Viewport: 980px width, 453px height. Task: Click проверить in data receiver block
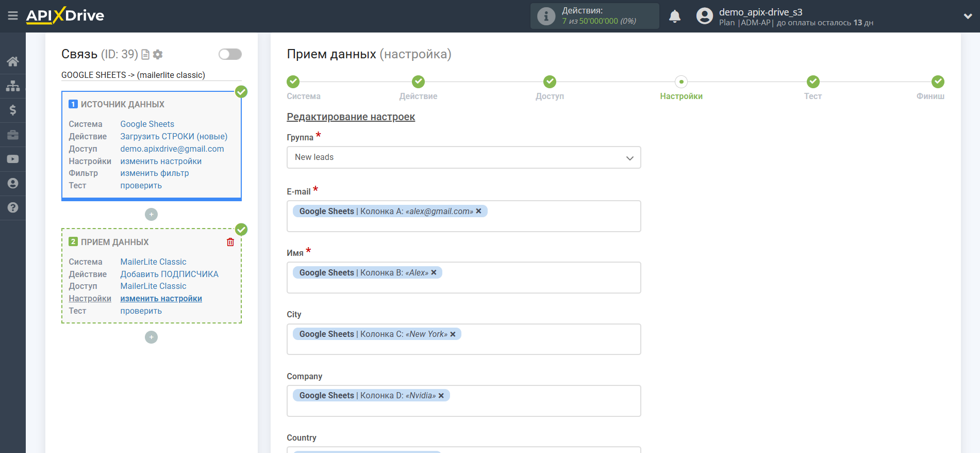coord(141,311)
